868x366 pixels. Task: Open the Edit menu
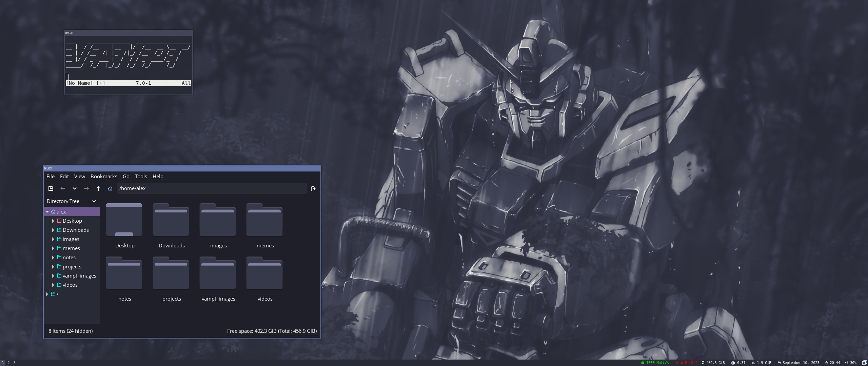tap(64, 177)
